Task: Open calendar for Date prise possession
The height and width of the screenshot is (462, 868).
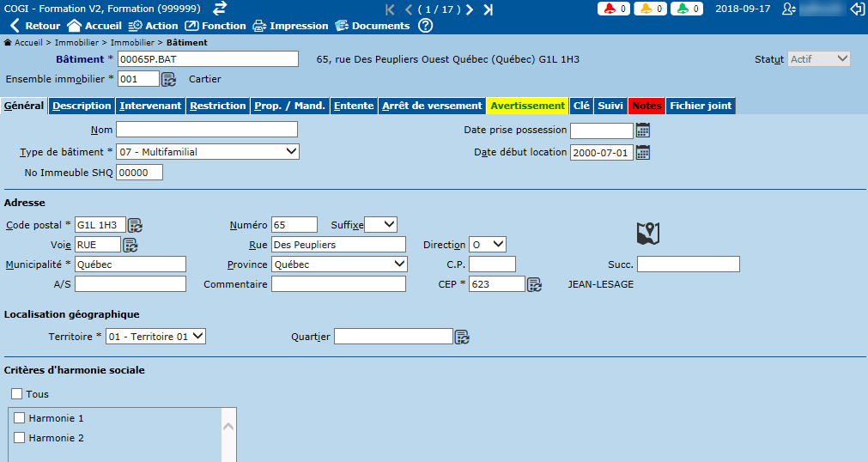Action: click(x=642, y=131)
